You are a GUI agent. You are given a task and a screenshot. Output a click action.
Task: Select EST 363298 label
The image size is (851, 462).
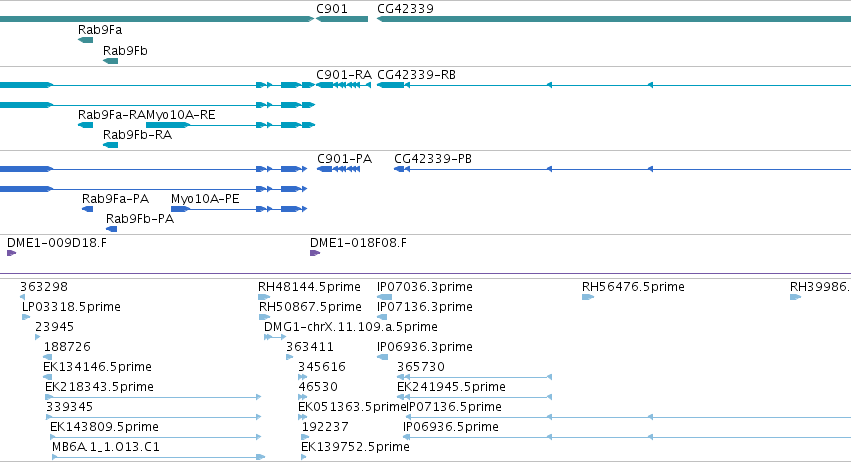[44, 287]
